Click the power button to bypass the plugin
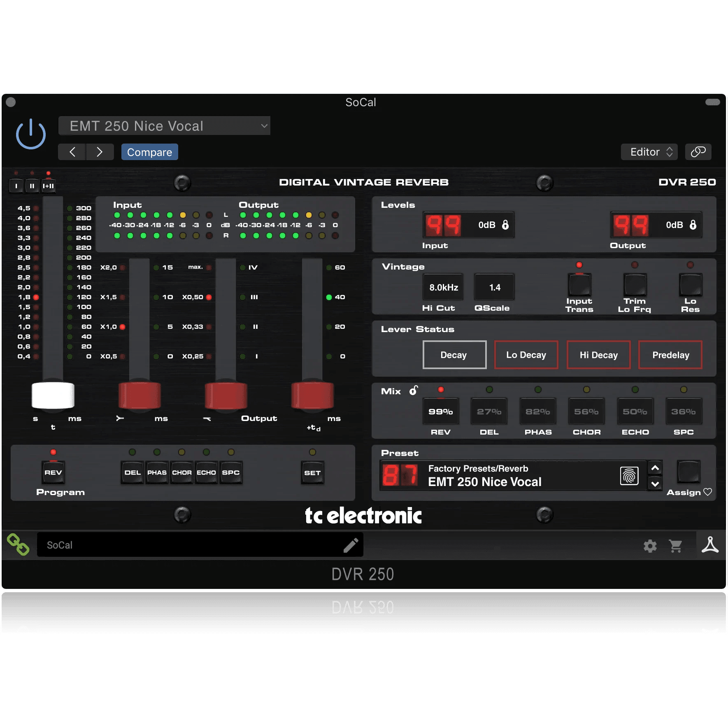 coord(30,133)
